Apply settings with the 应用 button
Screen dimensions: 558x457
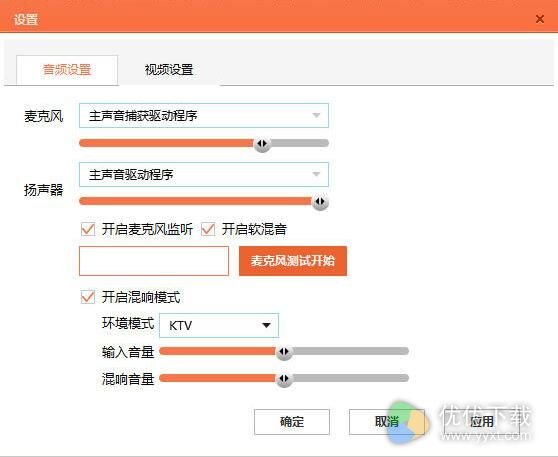482,422
